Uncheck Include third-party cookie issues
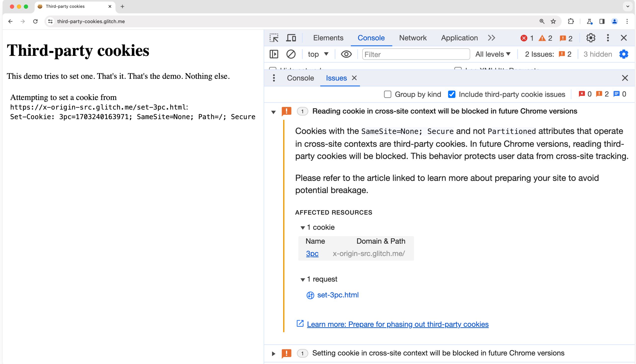The image size is (636, 364). [x=451, y=95]
